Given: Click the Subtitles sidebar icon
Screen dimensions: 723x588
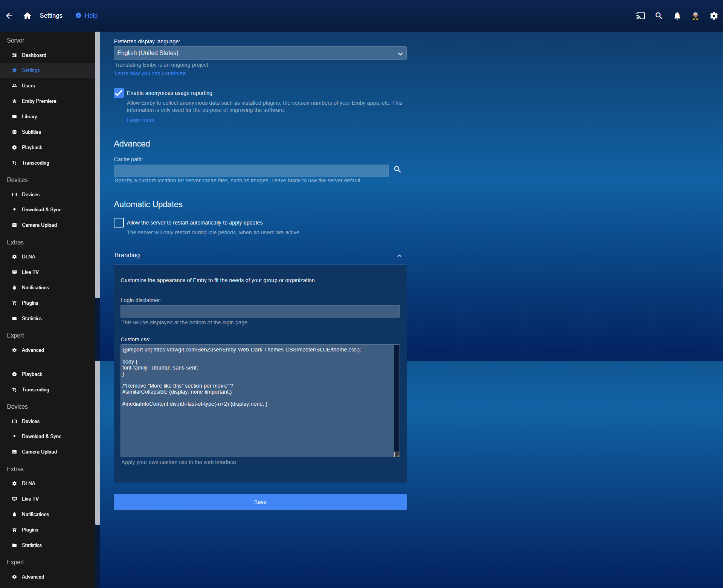Looking at the screenshot, I should pyautogui.click(x=14, y=132).
